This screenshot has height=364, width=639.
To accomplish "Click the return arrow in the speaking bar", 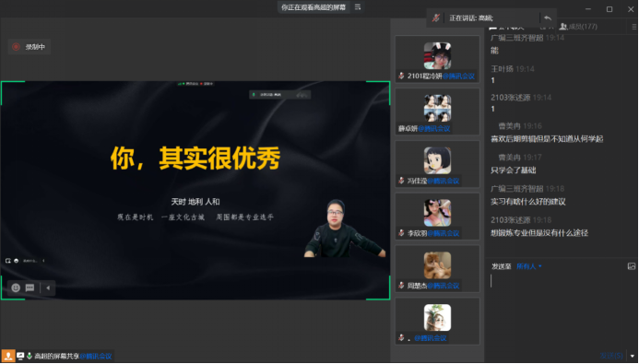I will coord(548,18).
